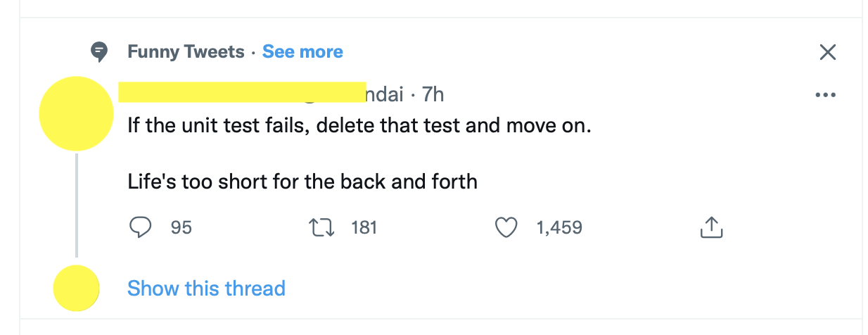Screen dimensions: 868x335
Task: Click the reply speech bubble icon
Action: [x=141, y=227]
